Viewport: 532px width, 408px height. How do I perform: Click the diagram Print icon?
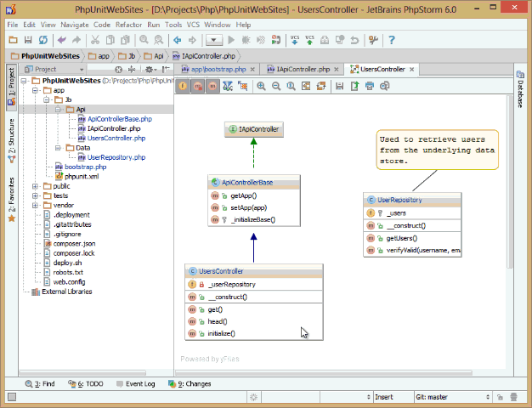(370, 86)
